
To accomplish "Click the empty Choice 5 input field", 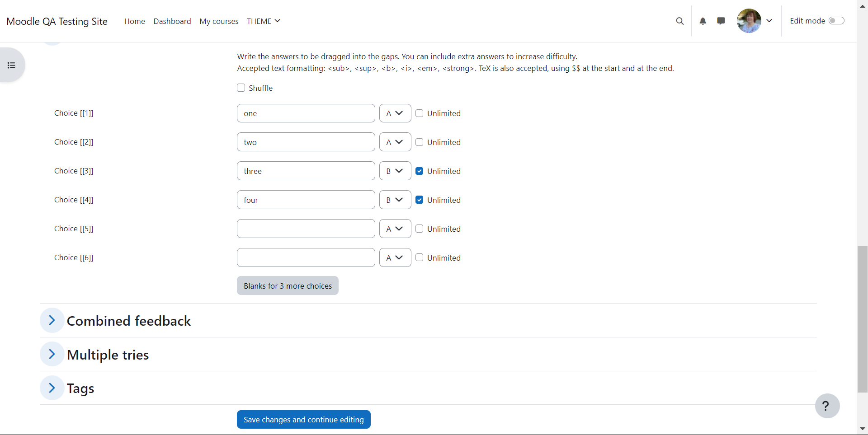I will point(306,229).
